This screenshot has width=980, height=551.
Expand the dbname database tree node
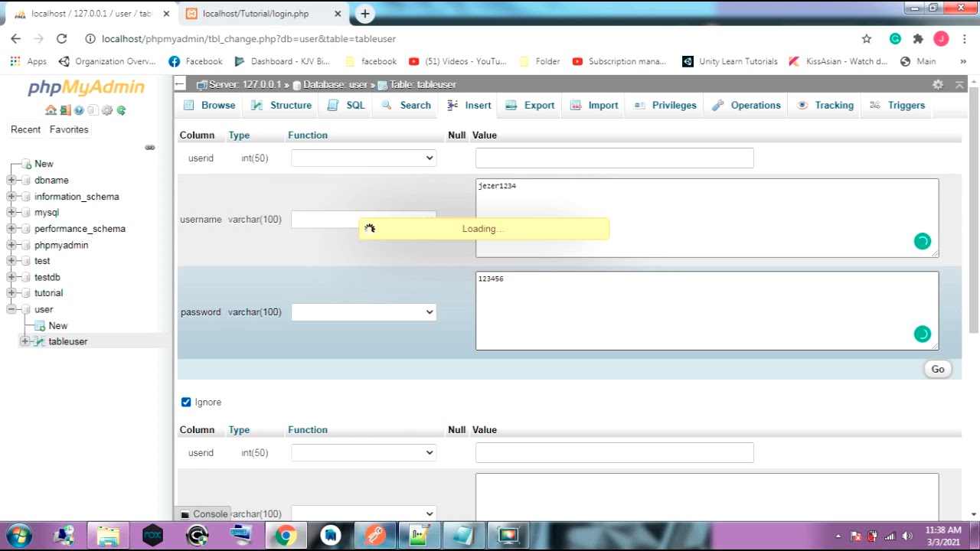11,181
